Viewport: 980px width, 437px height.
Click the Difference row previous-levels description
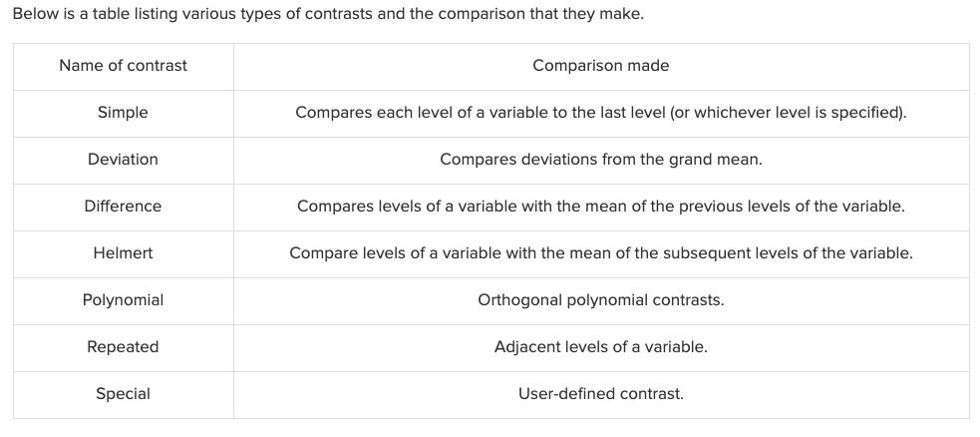click(600, 207)
